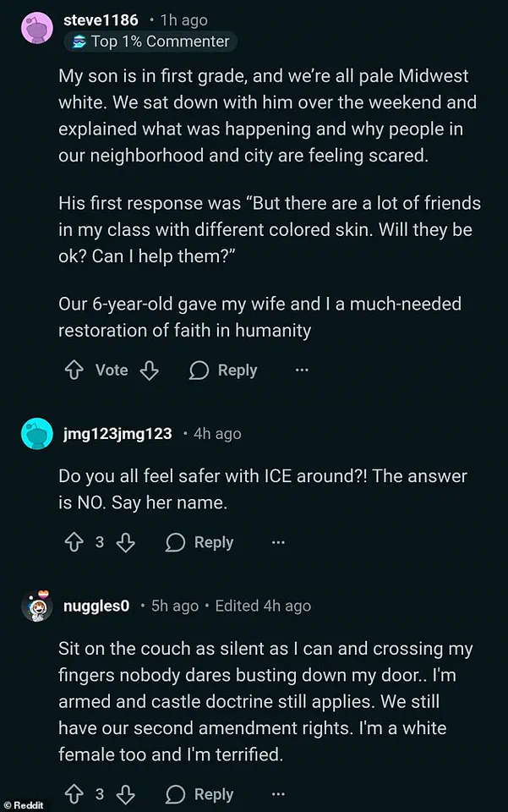
Task: Open overflow menu on jmg123jmg123's comment
Action: point(278,541)
